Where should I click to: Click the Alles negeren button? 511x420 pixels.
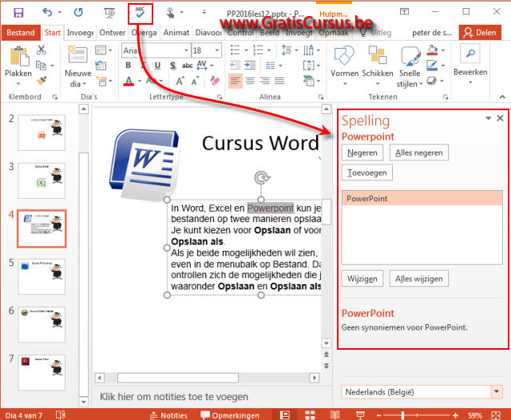pos(418,153)
